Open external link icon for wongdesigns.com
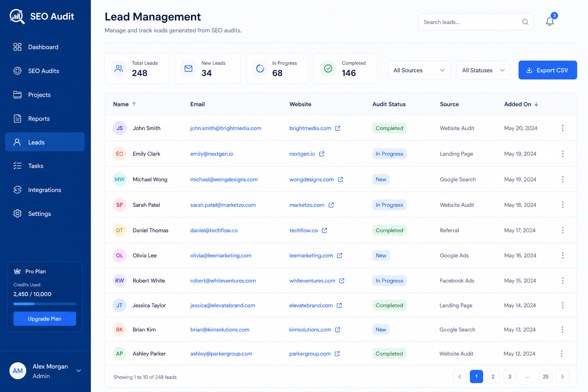Screen dimensions: 588x392 [x=340, y=180]
